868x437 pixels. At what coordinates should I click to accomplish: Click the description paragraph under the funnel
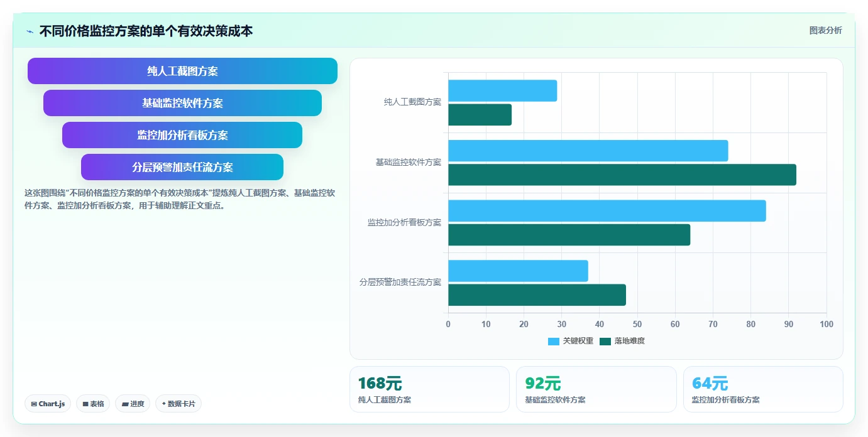[x=180, y=199]
